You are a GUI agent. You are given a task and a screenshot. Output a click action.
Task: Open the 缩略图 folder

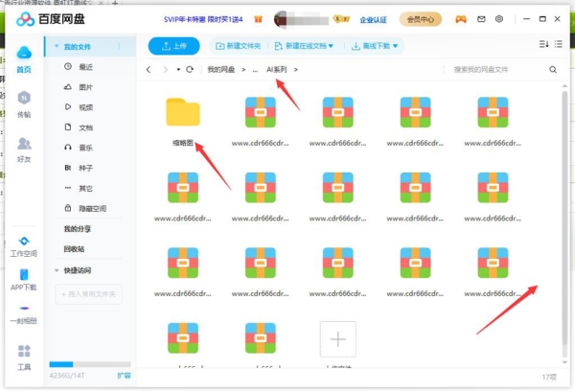click(x=183, y=122)
